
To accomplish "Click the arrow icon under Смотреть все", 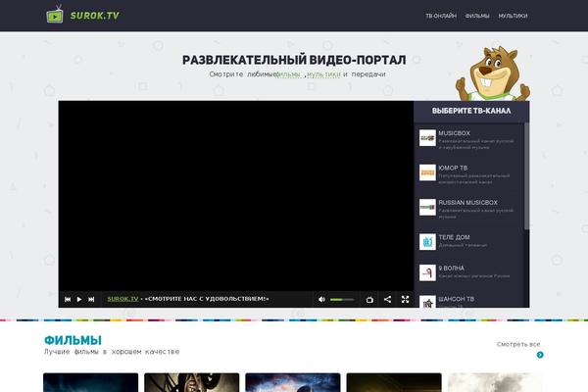I will click(x=540, y=355).
